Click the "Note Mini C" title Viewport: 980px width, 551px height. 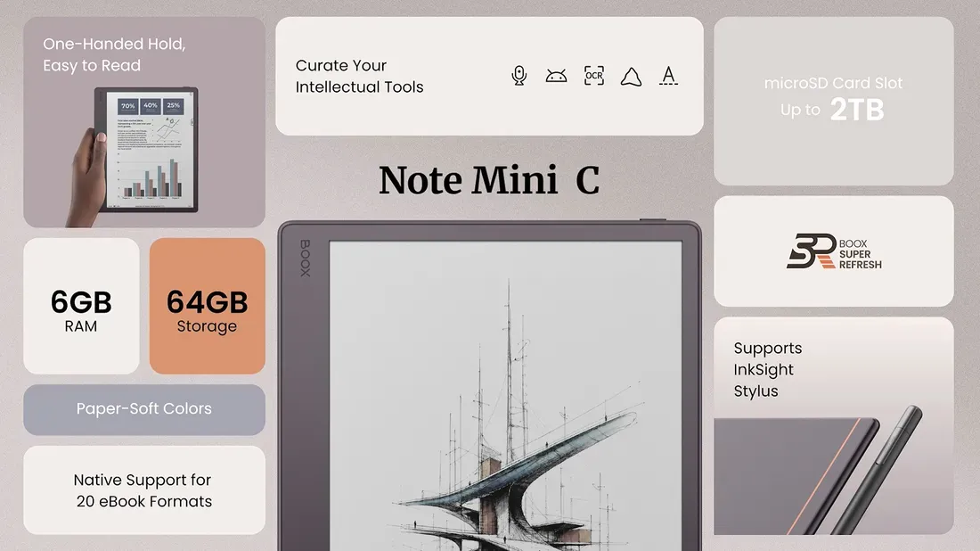pyautogui.click(x=489, y=180)
